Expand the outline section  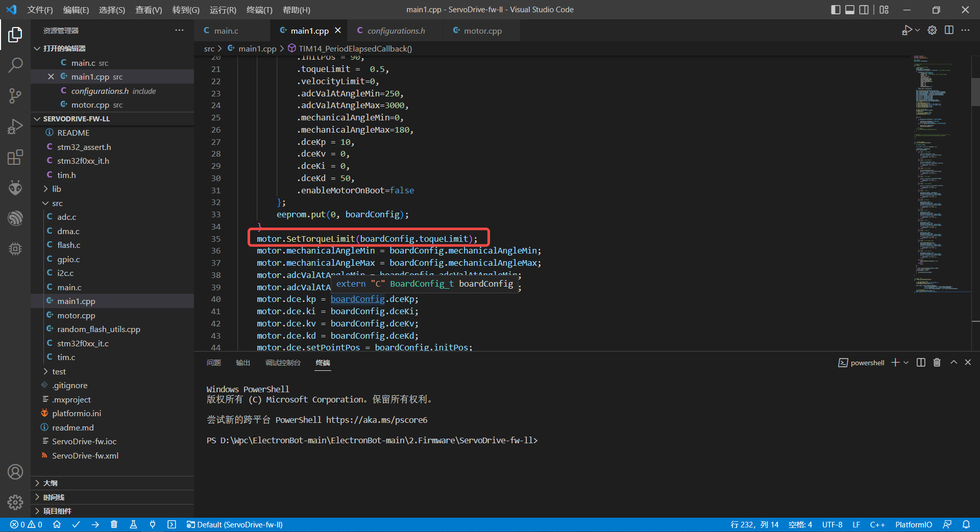(37, 483)
